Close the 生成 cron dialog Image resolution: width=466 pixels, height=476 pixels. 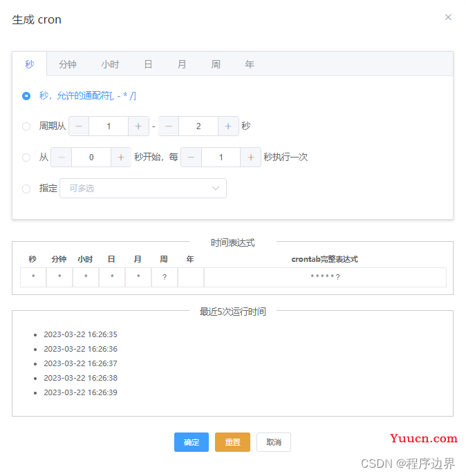(x=448, y=17)
